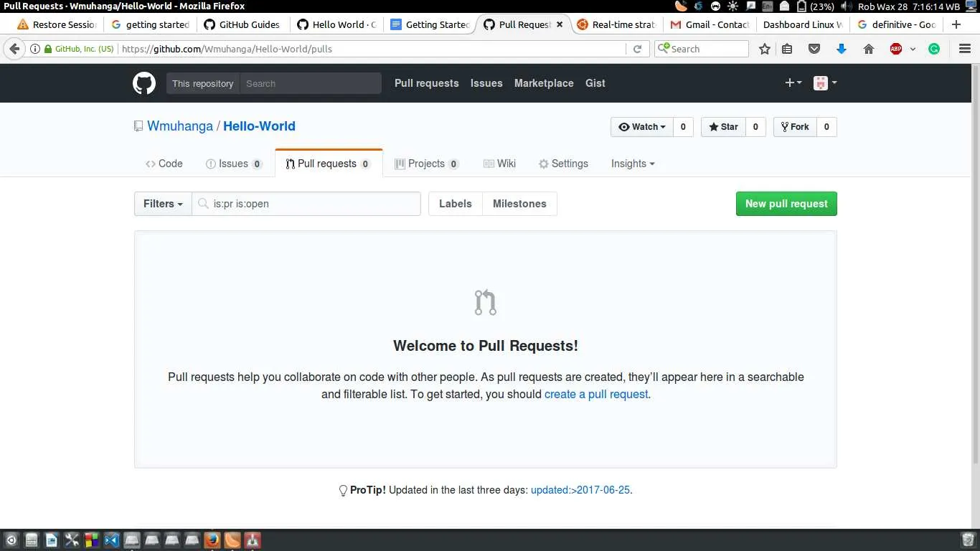Bookmark this page with the star icon

(x=765, y=49)
